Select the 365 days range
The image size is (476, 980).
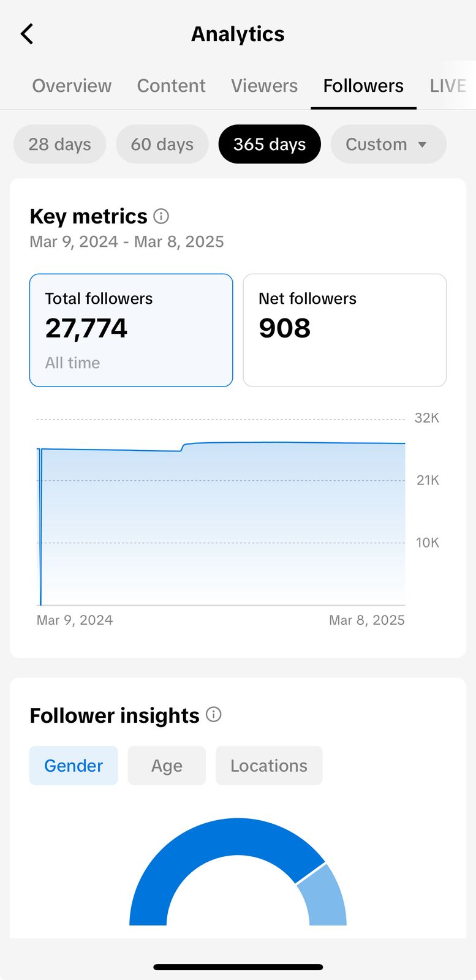click(270, 145)
